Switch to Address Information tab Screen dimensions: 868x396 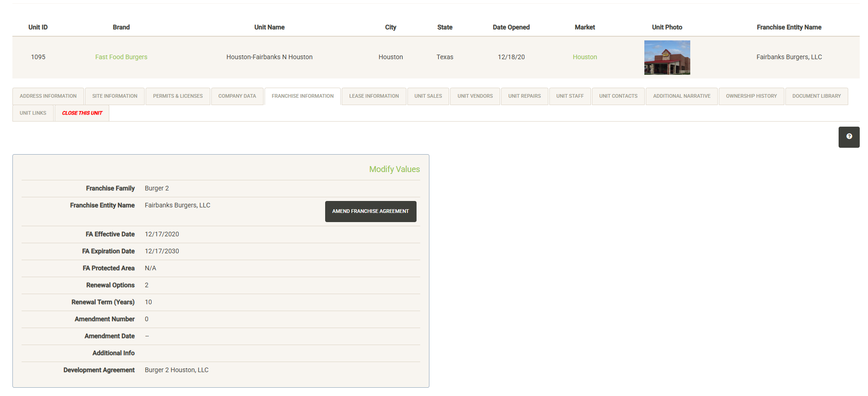pyautogui.click(x=48, y=96)
